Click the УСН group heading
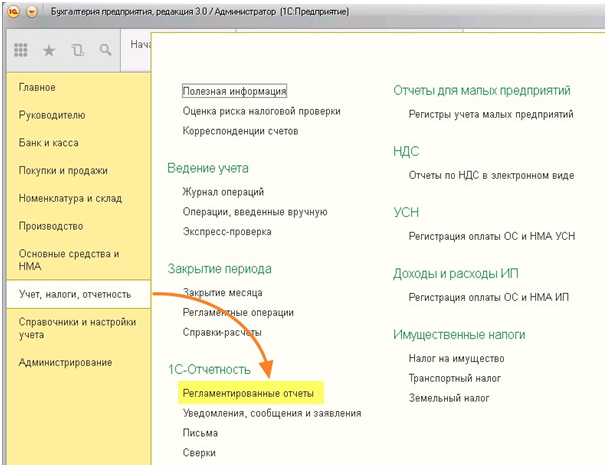The height and width of the screenshot is (467, 607). [x=406, y=213]
